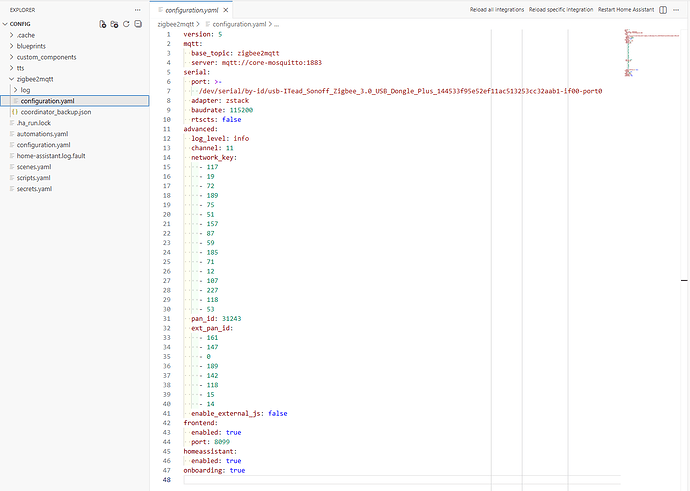The width and height of the screenshot is (690, 491).
Task: Click zigbee2mqtt in the breadcrumb path
Action: click(176, 24)
